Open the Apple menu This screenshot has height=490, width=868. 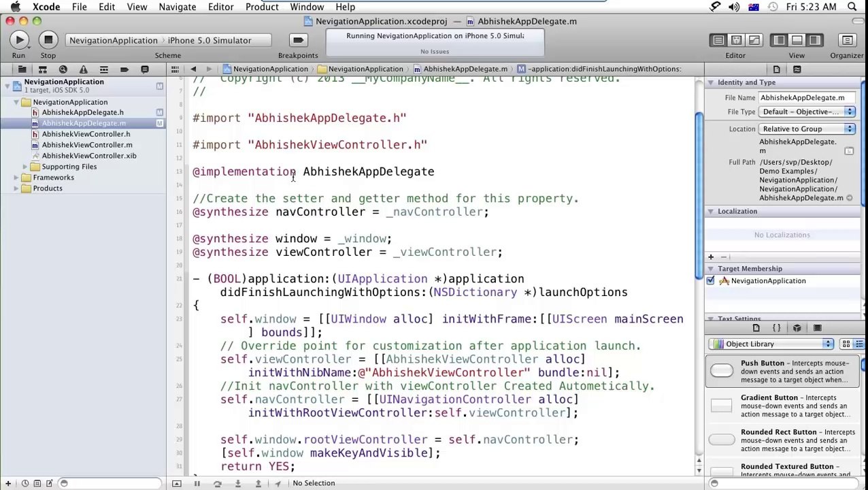point(15,7)
